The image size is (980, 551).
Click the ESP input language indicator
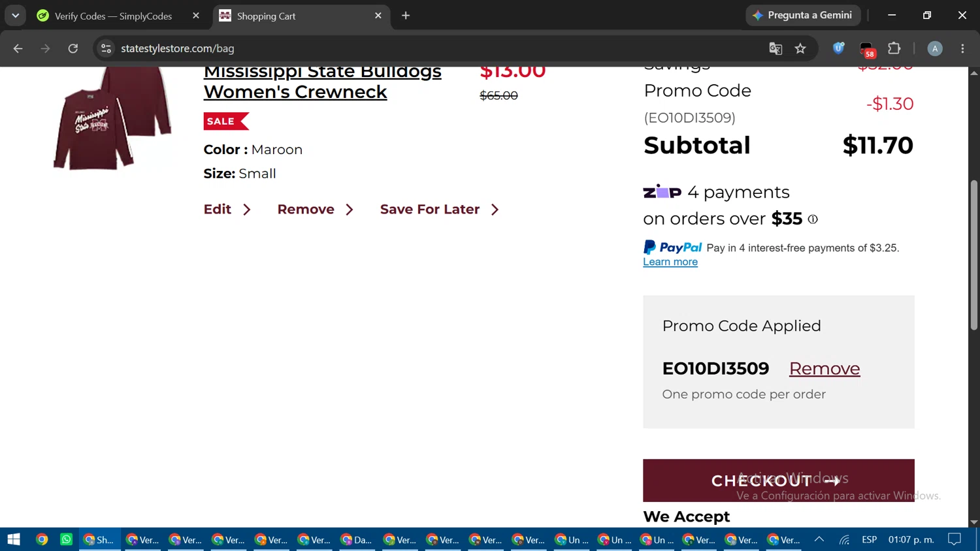869,539
